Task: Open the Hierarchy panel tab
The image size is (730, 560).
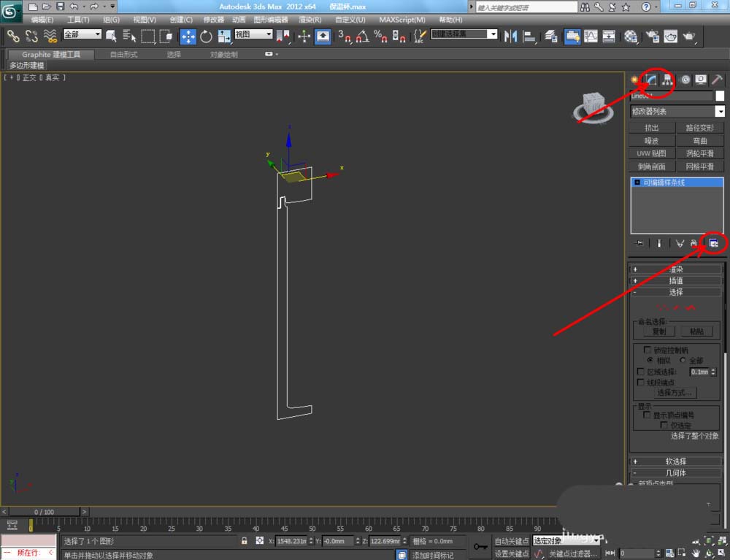Action: click(x=667, y=80)
